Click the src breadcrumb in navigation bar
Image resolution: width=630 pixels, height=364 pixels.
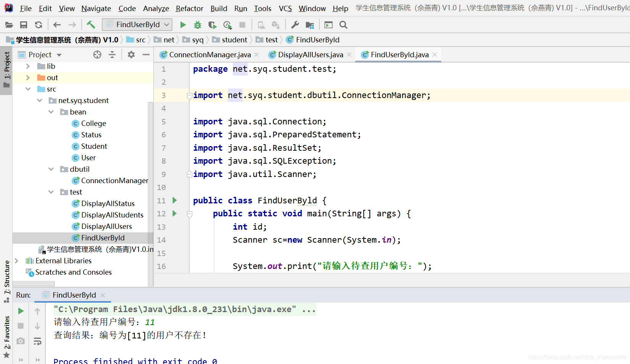136,40
